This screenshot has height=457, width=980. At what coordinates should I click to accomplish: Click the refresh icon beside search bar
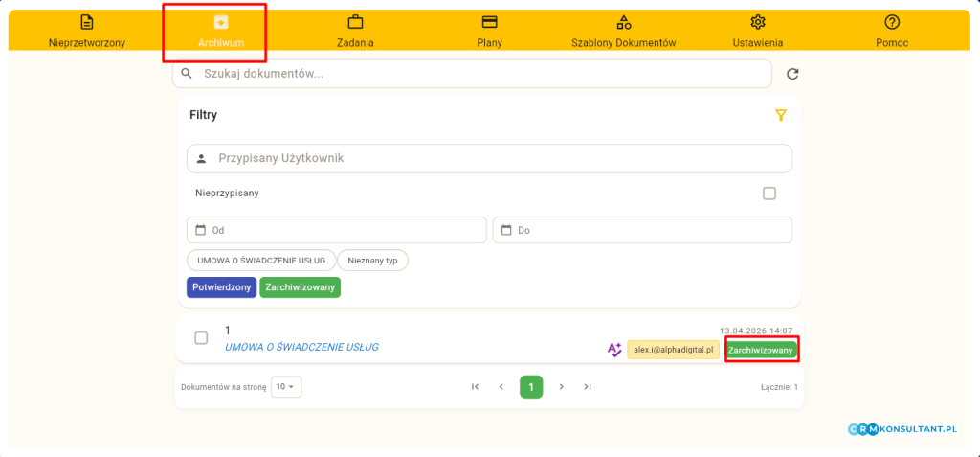[791, 74]
